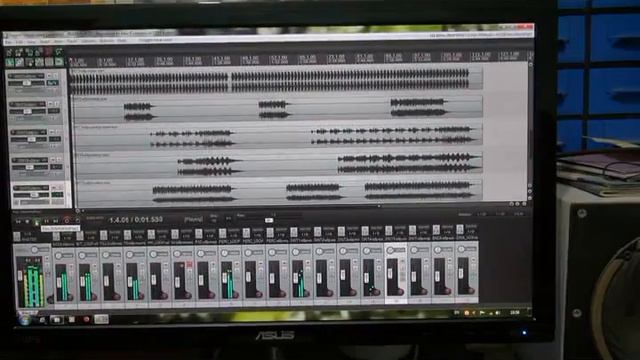
Task: Click the master strip icon above the mixer
Action: click(x=17, y=236)
